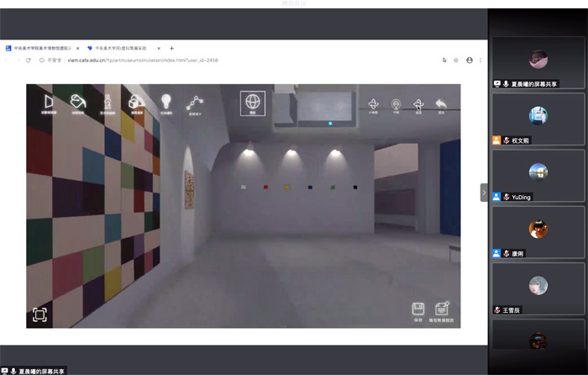Reload the browser page
588x375 pixels.
click(x=27, y=61)
